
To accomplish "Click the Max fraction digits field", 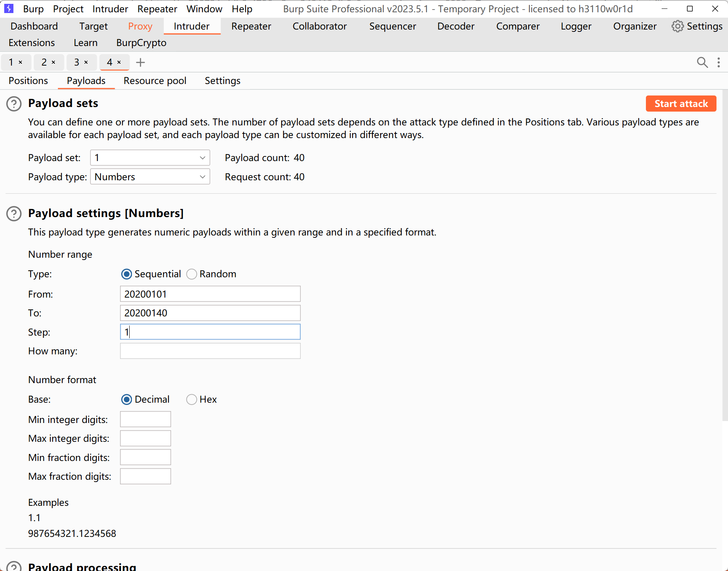I will [x=145, y=476].
